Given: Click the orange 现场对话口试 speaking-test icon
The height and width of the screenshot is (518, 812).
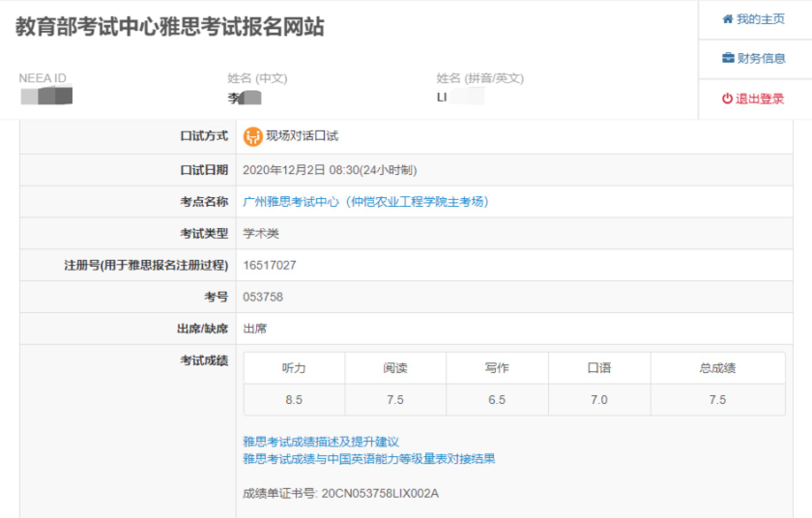Looking at the screenshot, I should pos(252,136).
